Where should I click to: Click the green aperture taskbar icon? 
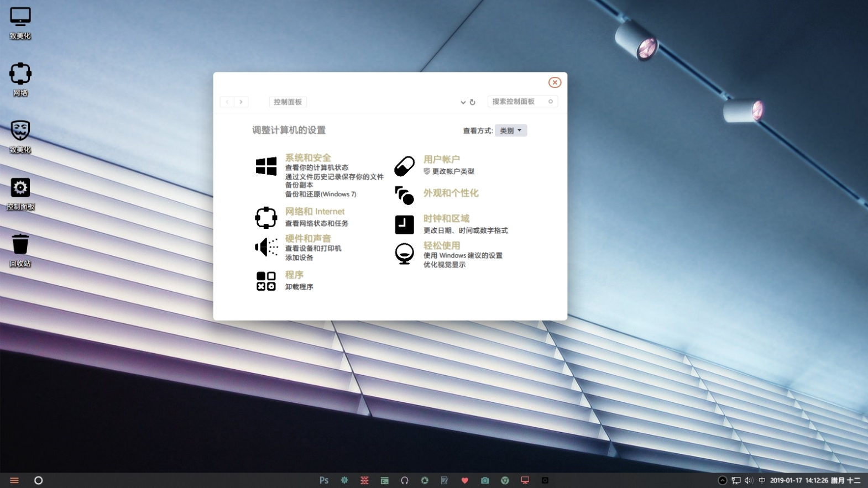pyautogui.click(x=425, y=480)
